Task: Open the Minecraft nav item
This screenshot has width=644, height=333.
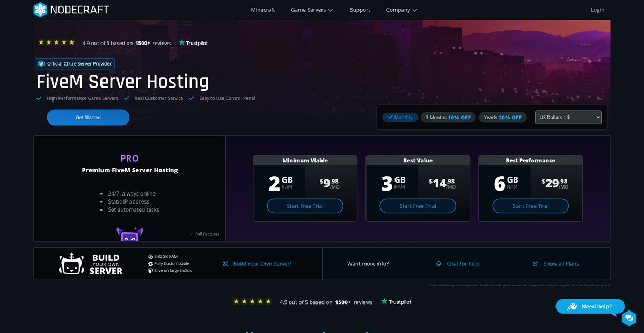Action: pyautogui.click(x=263, y=10)
